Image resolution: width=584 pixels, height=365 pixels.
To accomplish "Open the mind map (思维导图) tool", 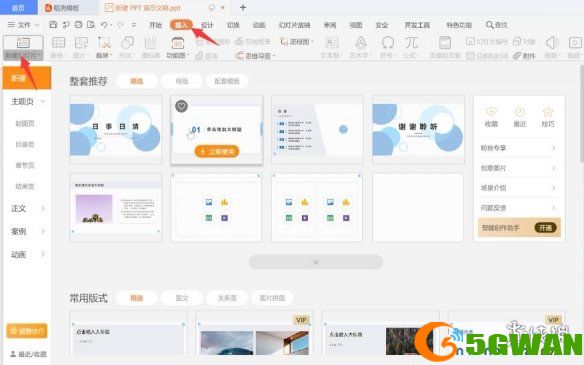I will [255, 56].
